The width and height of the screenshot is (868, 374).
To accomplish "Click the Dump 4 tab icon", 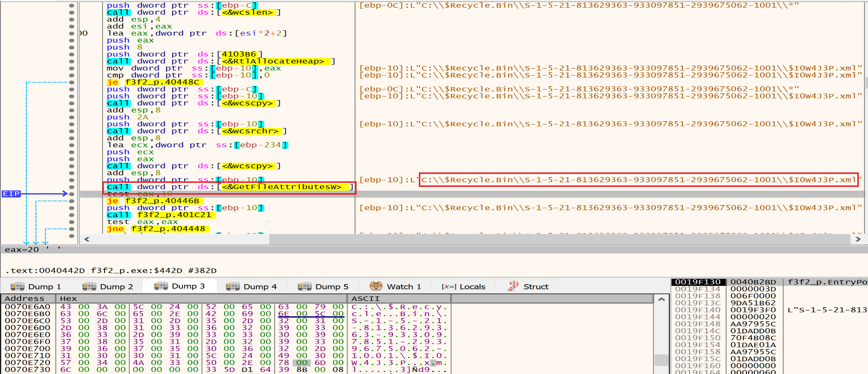I will tap(233, 286).
